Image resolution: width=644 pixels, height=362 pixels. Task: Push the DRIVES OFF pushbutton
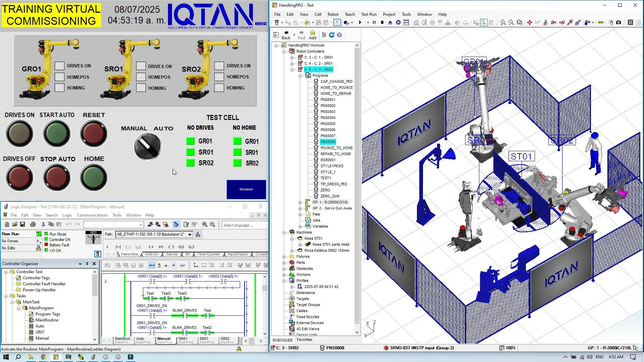19,177
